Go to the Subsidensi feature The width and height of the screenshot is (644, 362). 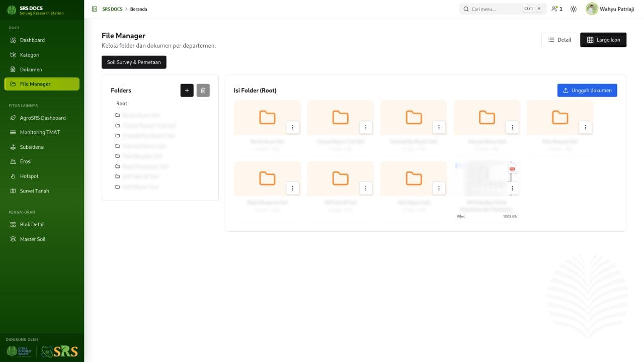point(42,147)
